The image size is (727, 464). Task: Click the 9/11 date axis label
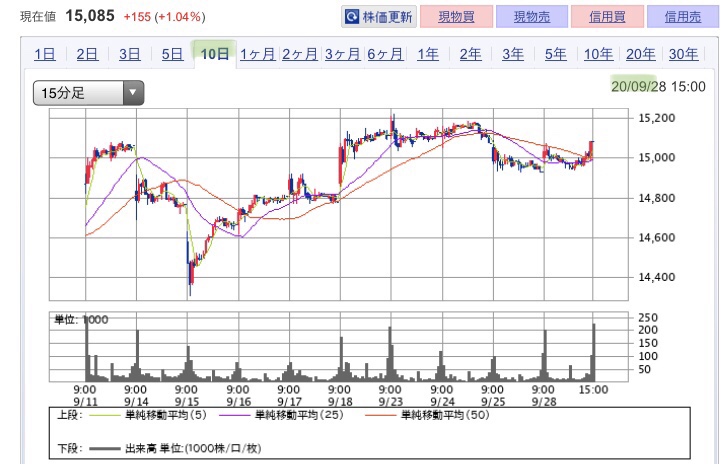coord(85,401)
